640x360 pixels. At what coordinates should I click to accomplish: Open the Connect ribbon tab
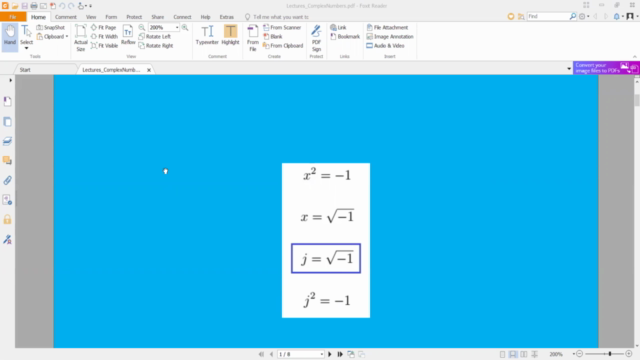pyautogui.click(x=182, y=17)
